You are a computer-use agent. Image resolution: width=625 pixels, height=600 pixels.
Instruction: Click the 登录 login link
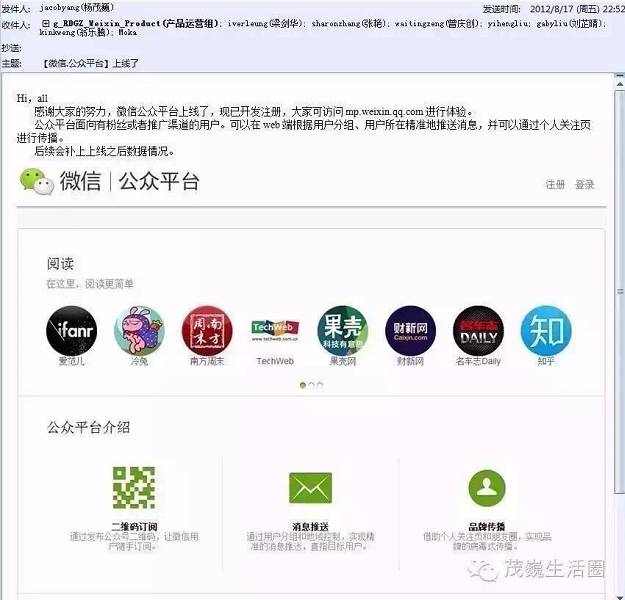pos(584,185)
